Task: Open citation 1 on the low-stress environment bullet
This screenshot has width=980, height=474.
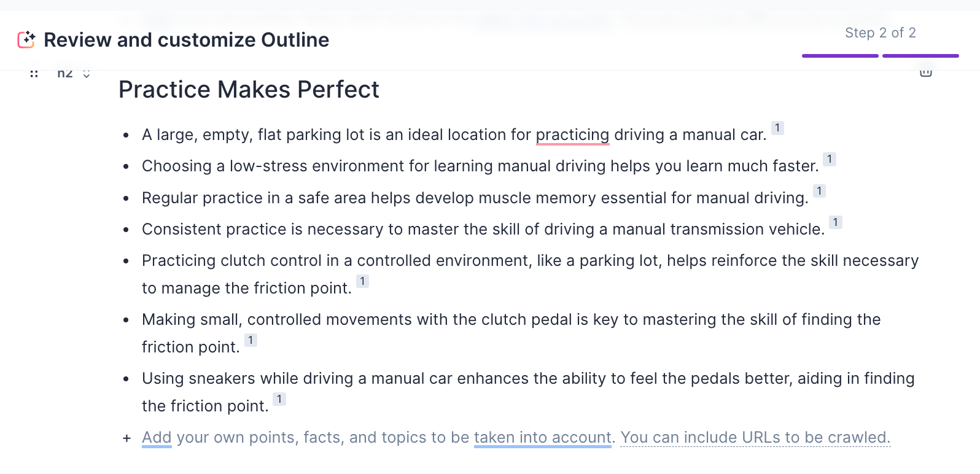Action: 830,159
